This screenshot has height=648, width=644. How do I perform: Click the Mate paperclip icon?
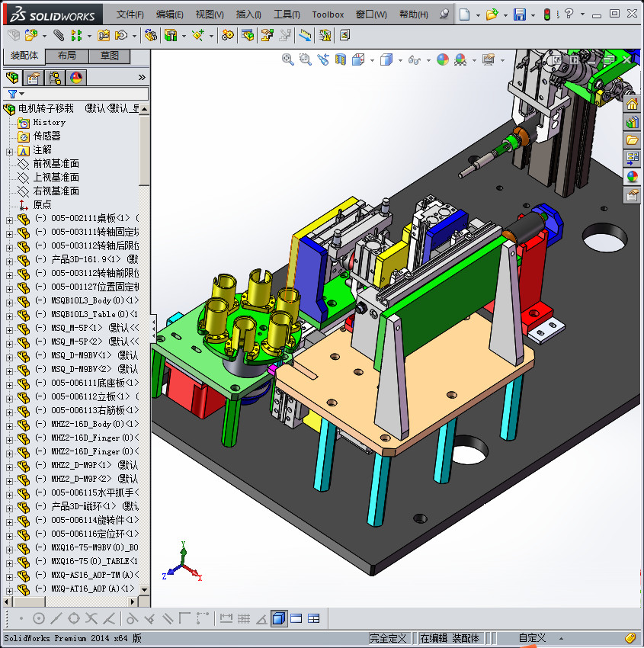59,36
